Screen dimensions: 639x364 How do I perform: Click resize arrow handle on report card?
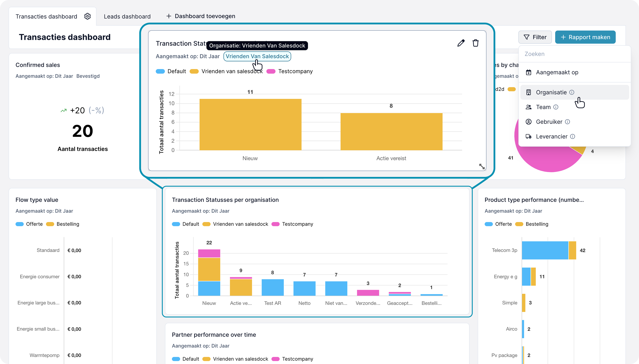tap(482, 166)
